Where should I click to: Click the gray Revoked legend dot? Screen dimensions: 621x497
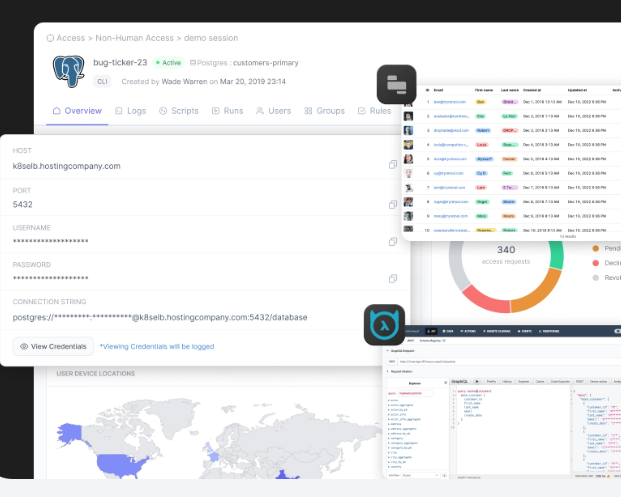(595, 278)
